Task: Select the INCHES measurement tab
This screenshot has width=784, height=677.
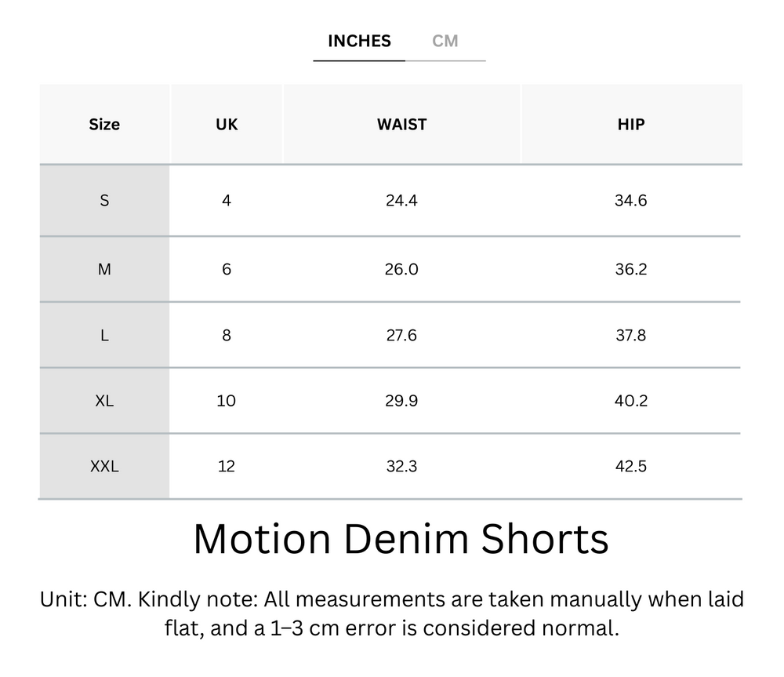Action: pyautogui.click(x=358, y=41)
